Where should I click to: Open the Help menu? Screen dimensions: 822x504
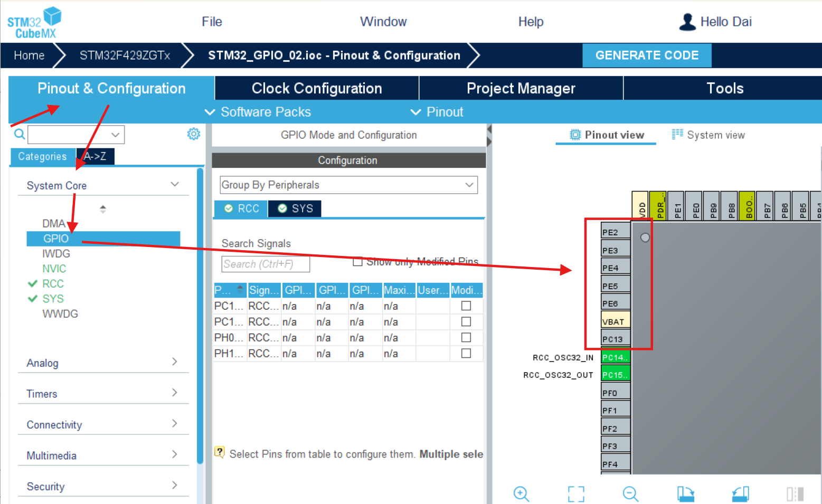point(531,22)
